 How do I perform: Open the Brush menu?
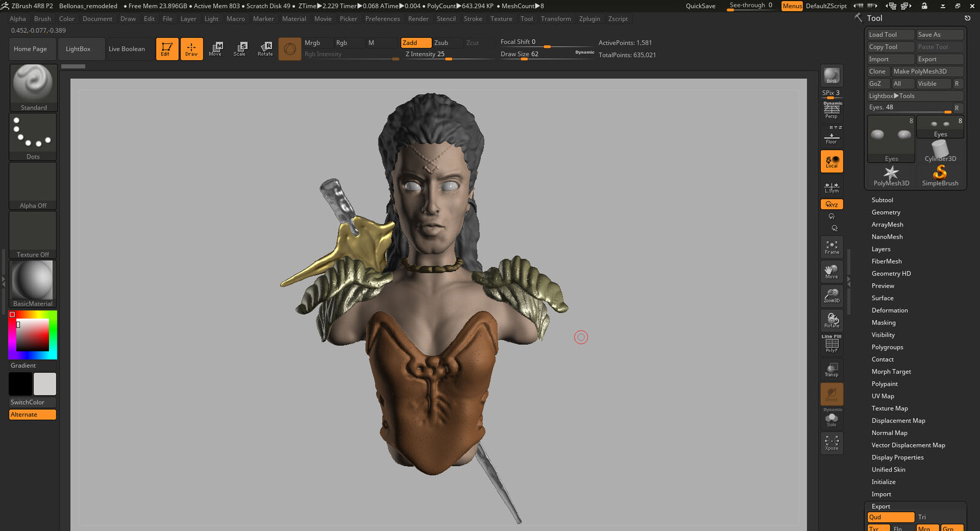(x=42, y=19)
